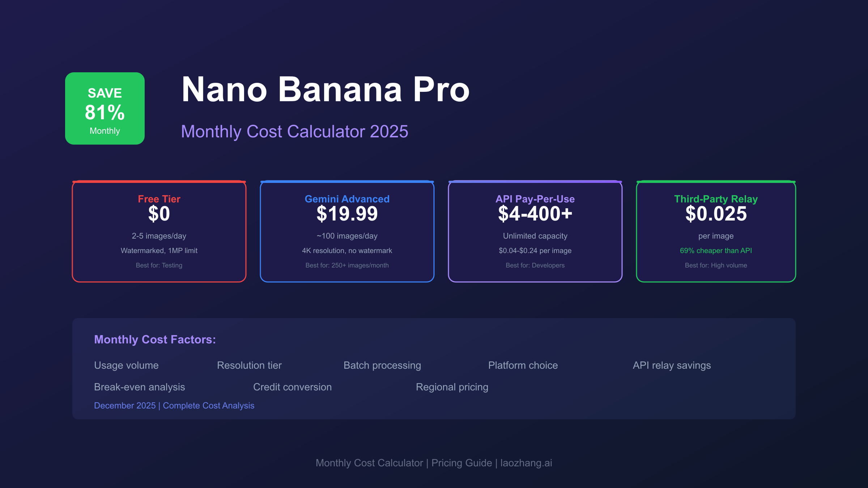Click the Batch processing factor
This screenshot has height=488, width=868.
[382, 365]
